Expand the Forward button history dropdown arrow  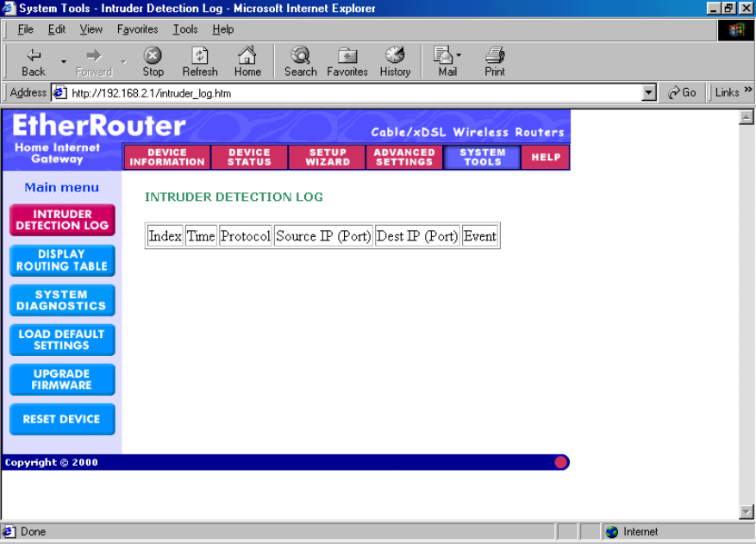pyautogui.click(x=123, y=62)
